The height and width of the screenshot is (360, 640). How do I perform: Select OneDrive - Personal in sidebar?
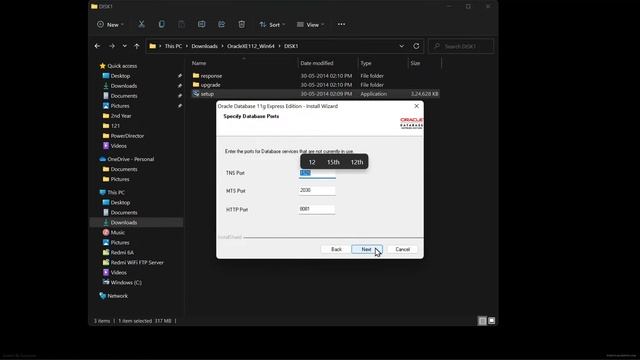click(x=130, y=159)
